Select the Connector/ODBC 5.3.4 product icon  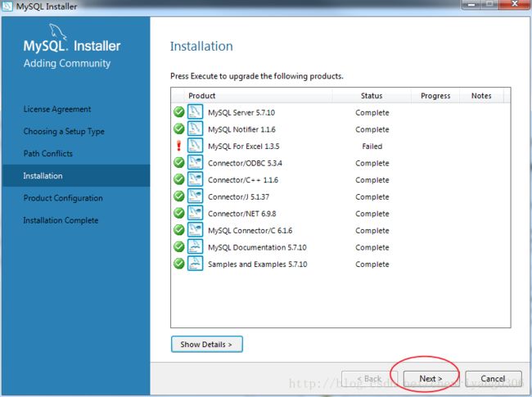coord(195,162)
